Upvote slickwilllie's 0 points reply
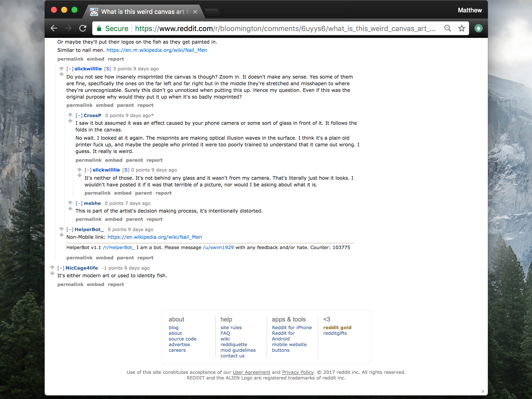 click(x=80, y=170)
